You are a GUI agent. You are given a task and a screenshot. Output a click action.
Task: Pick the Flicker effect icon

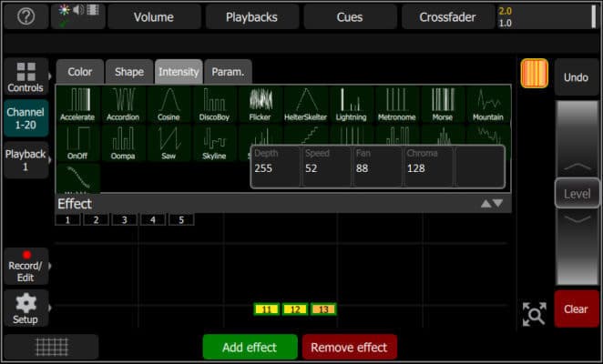[x=261, y=104]
